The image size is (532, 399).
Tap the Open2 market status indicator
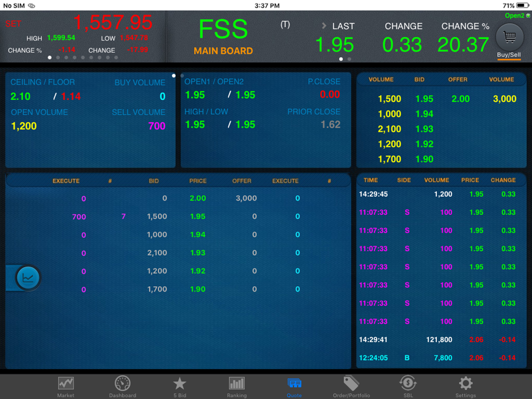pos(517,15)
